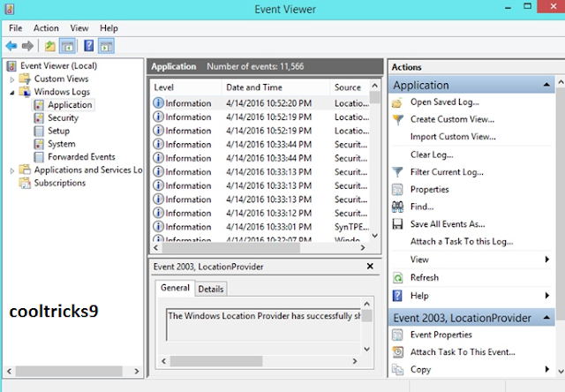Click the Filter Current Log funnel icon
565x392 pixels.
point(397,172)
